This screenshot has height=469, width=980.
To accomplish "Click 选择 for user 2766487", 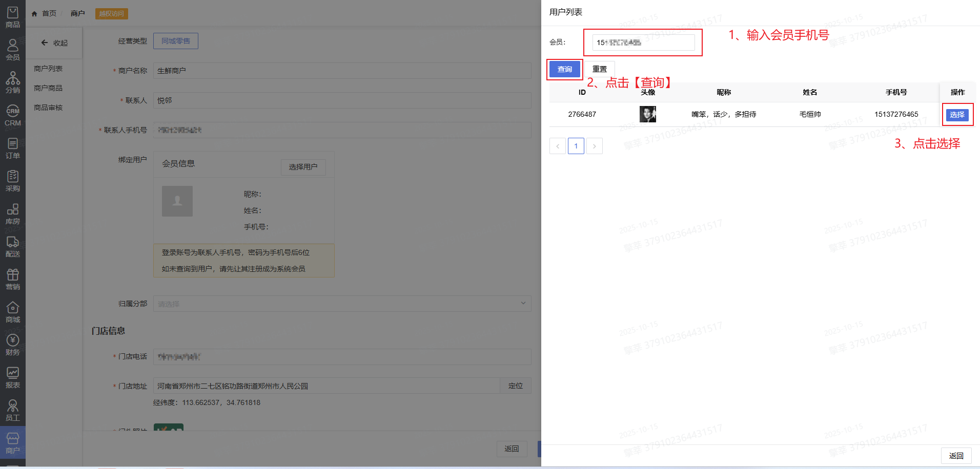I will tap(957, 115).
